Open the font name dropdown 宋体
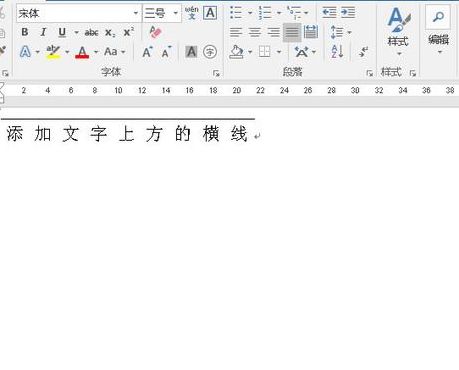This screenshot has width=459, height=370. [x=135, y=13]
